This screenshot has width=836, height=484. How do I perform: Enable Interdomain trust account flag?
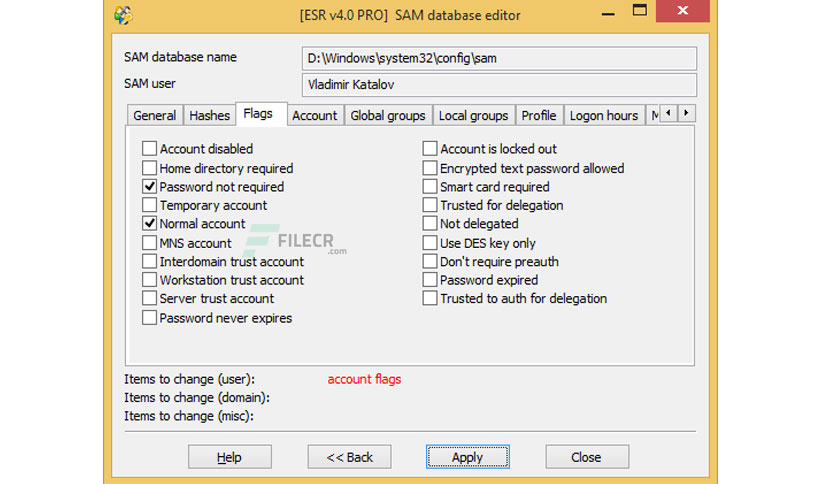click(x=149, y=261)
